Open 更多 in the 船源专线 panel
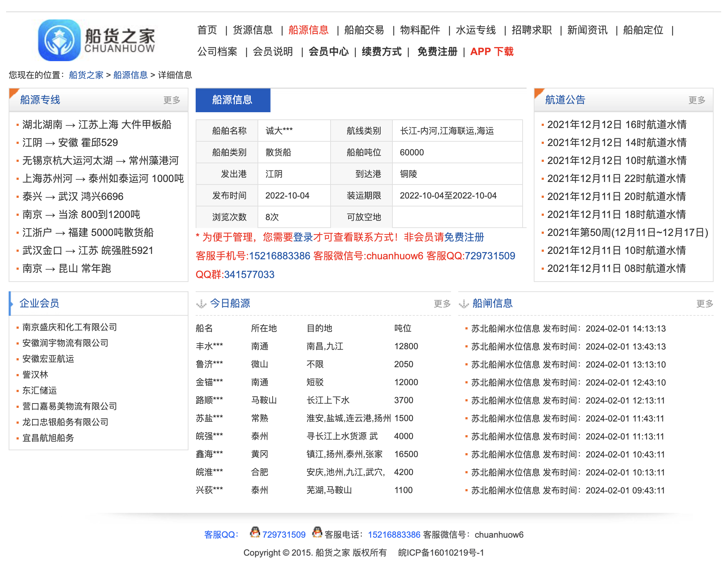728x574 pixels. 172,100
